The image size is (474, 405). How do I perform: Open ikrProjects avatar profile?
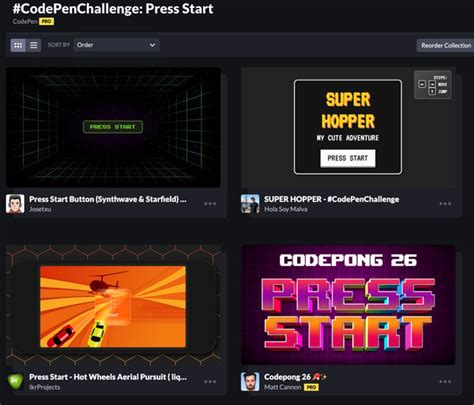(x=15, y=382)
